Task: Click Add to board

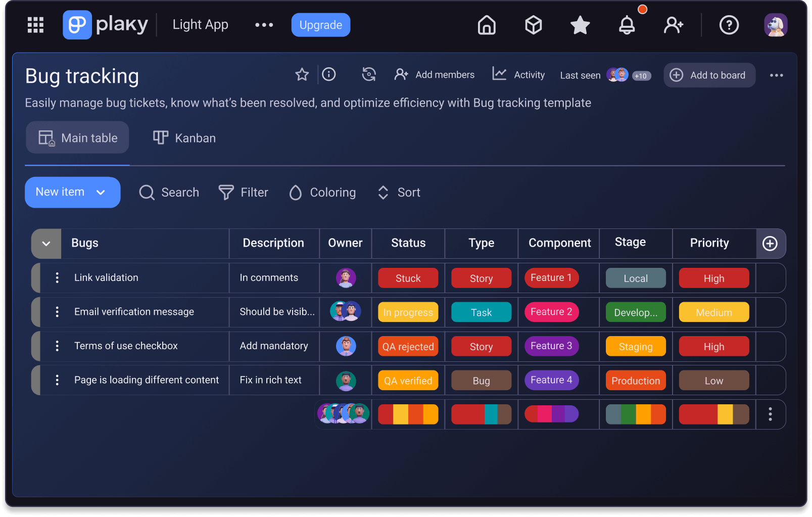Action: [709, 75]
